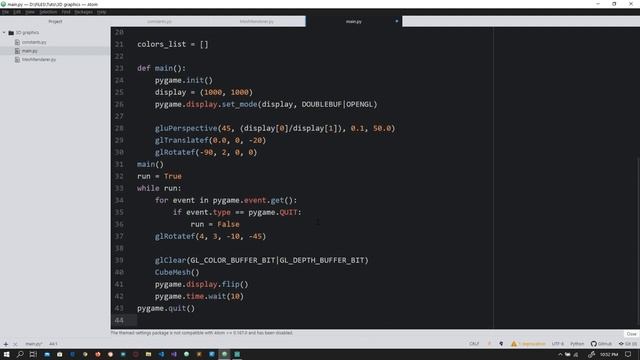640x360 pixels.
Task: Open the Packages menu
Action: pos(84,12)
